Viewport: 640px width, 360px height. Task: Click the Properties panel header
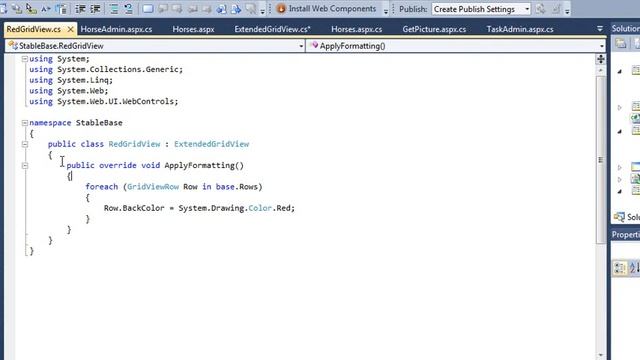coord(625,234)
